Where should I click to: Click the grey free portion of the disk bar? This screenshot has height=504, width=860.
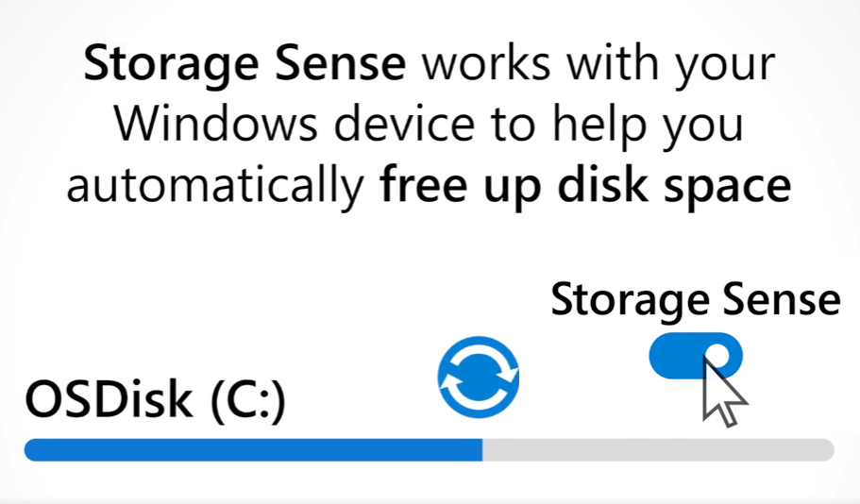658,449
